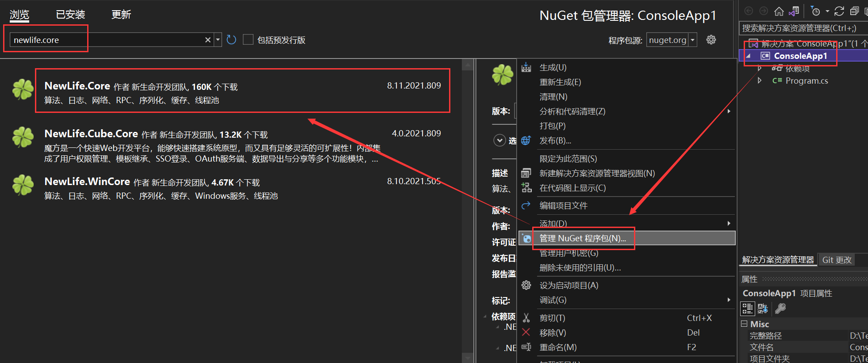Click the Solution Explorer back arrow

coord(749,11)
